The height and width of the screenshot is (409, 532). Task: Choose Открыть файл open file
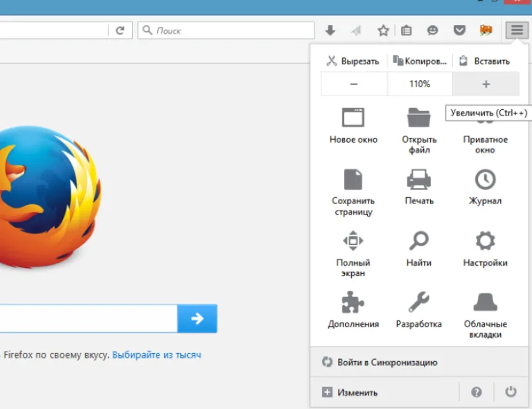pyautogui.click(x=419, y=131)
